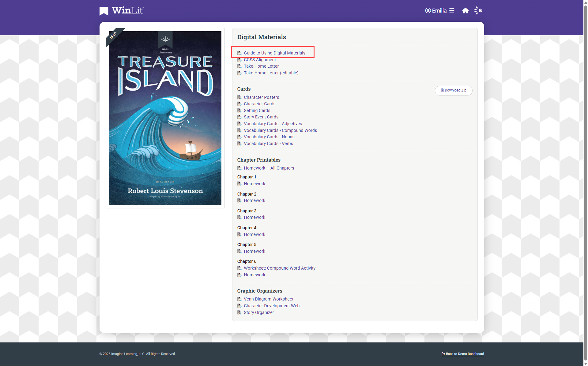The image size is (588, 366).
Task: Click PDF icon beside Character Posters
Action: click(x=239, y=97)
